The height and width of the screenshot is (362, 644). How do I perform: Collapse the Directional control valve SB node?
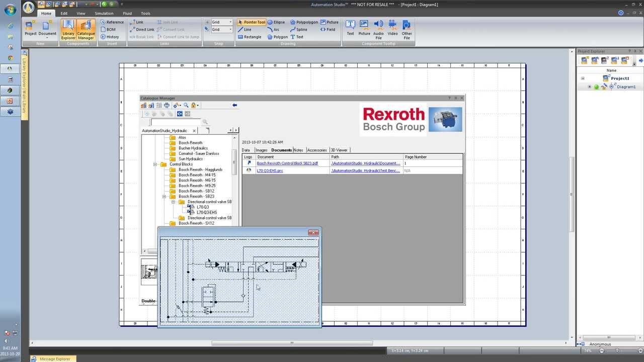click(173, 202)
